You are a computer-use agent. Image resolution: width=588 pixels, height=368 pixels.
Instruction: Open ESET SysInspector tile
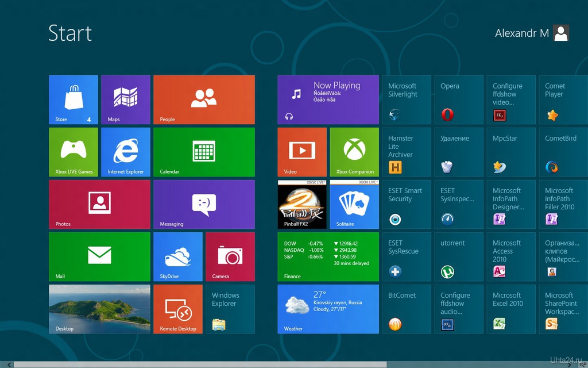coord(459,204)
